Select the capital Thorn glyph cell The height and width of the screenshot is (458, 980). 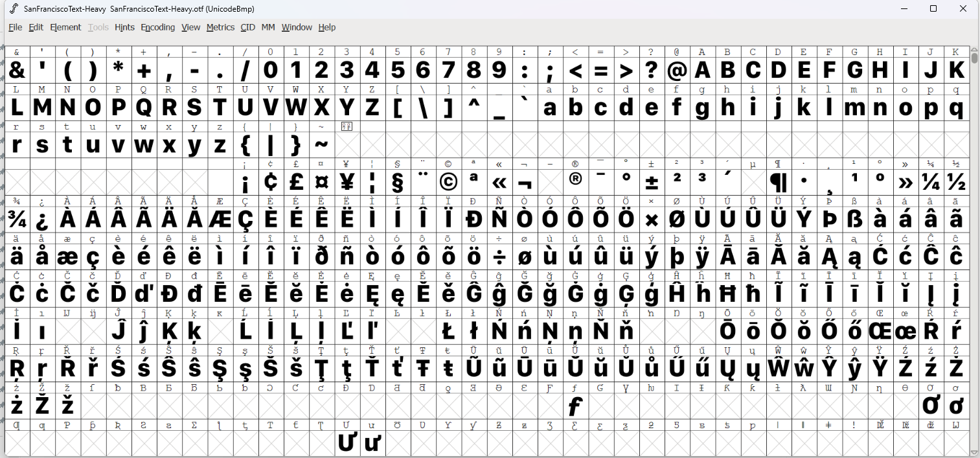[829, 220]
